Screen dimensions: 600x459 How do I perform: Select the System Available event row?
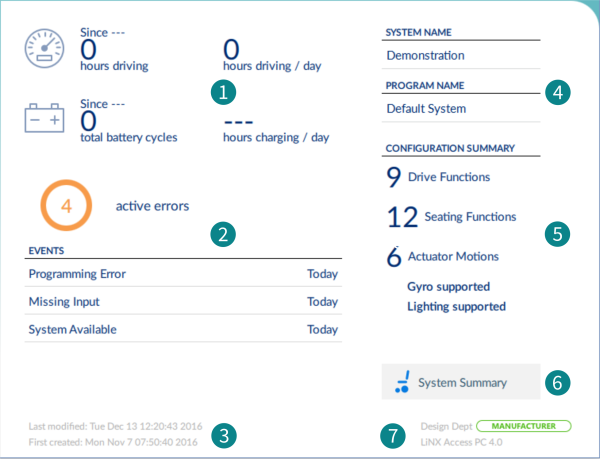183,329
